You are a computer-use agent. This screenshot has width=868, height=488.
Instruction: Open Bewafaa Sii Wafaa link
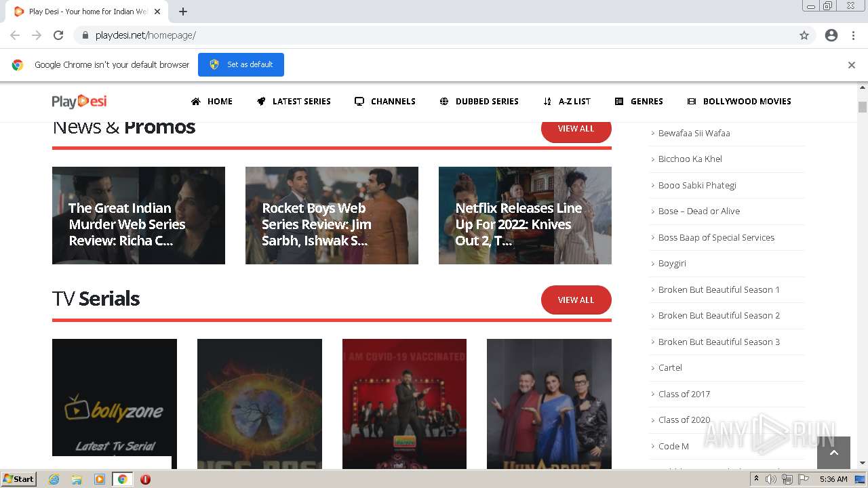(694, 133)
